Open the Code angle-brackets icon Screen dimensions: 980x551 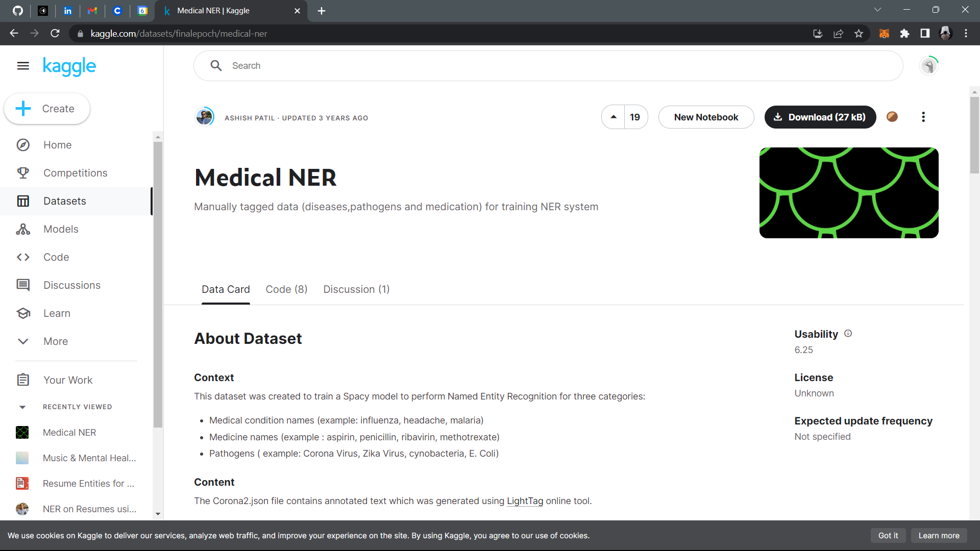23,257
